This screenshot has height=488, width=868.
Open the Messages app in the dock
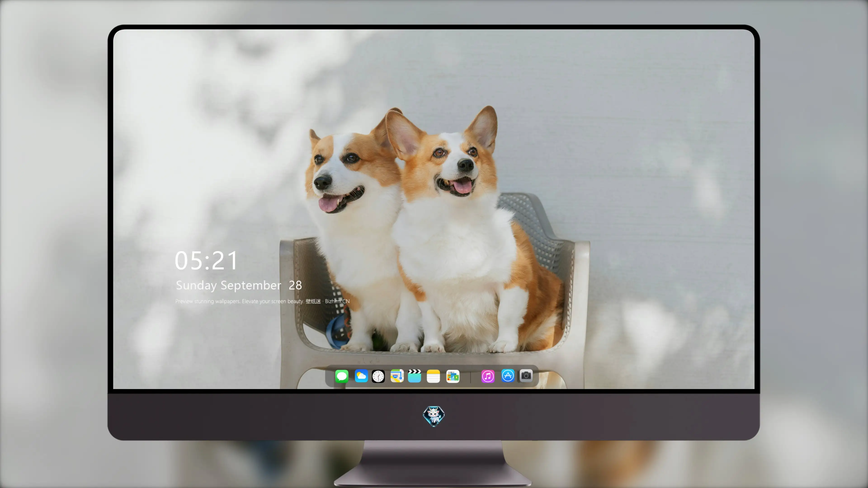tap(342, 376)
